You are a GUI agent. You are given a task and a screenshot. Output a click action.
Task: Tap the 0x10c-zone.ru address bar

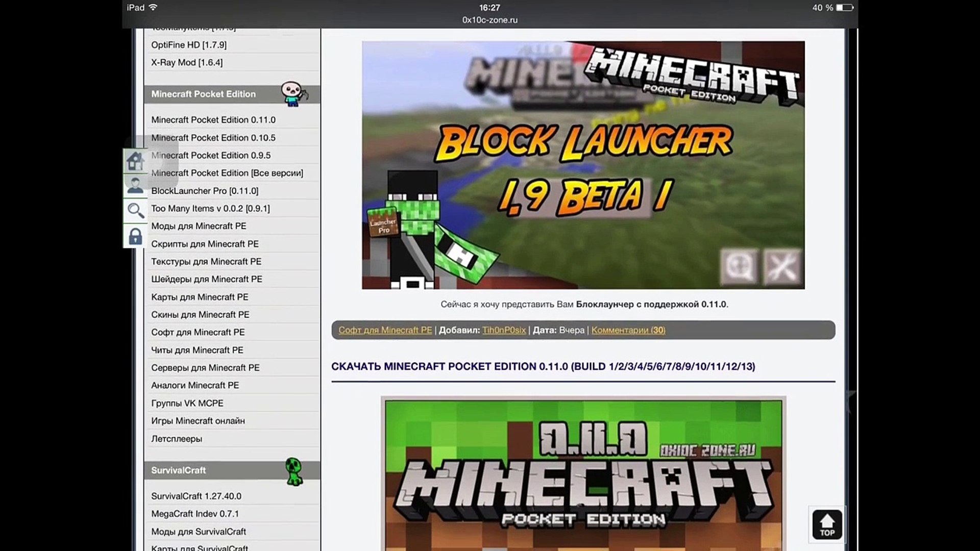[x=489, y=20]
